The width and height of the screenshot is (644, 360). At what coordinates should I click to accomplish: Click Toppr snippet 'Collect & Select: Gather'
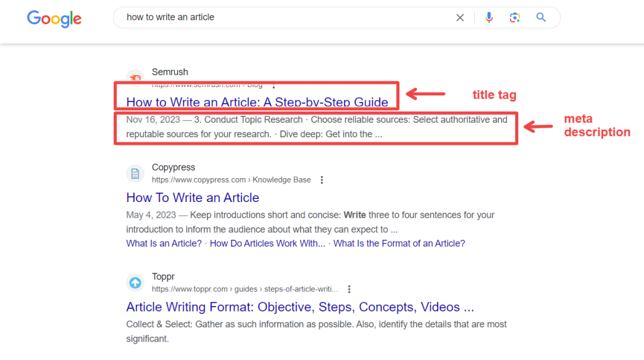(x=175, y=324)
